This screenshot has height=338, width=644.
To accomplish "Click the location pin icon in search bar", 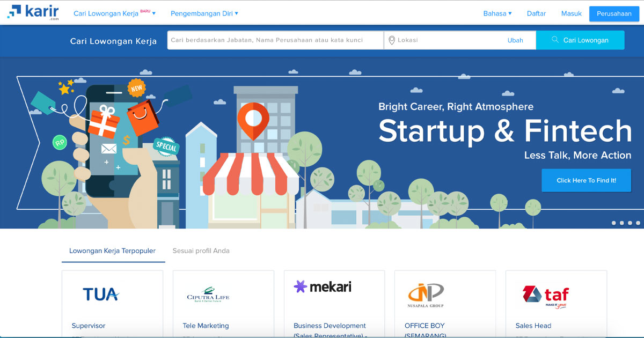I will 392,40.
